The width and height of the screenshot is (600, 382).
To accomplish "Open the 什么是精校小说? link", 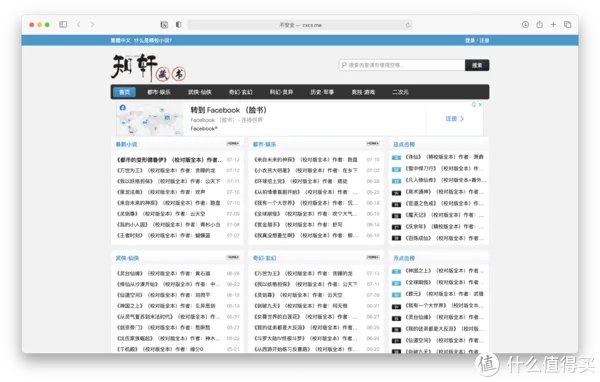I will [x=153, y=41].
